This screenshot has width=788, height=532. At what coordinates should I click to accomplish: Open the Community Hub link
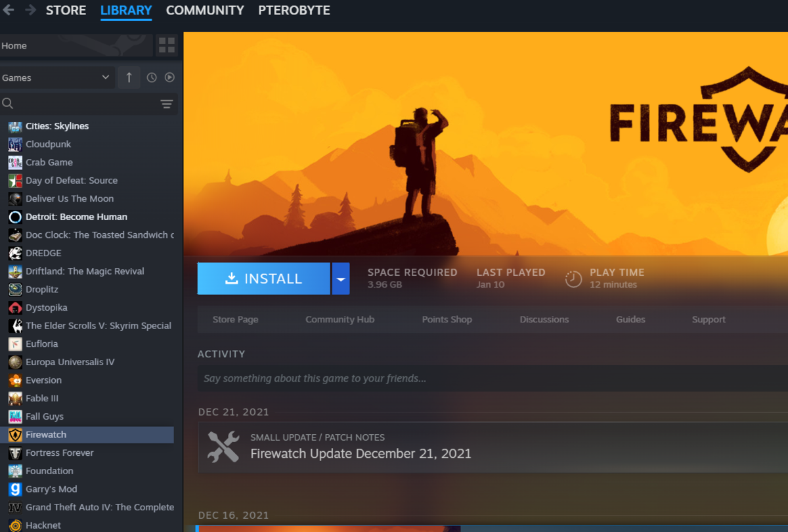pos(339,319)
